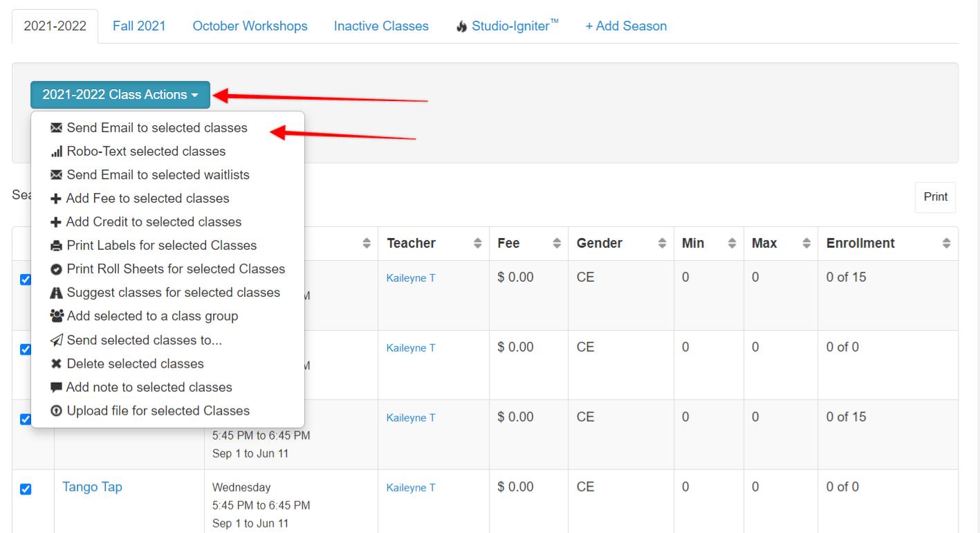
Task: Click printer icon beside Print Labels for selected Classes
Action: (x=57, y=246)
